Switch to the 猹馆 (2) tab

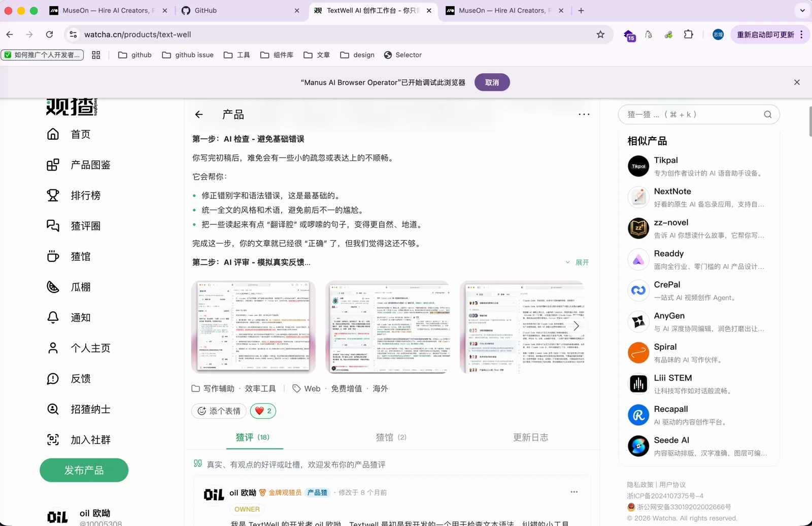point(391,437)
